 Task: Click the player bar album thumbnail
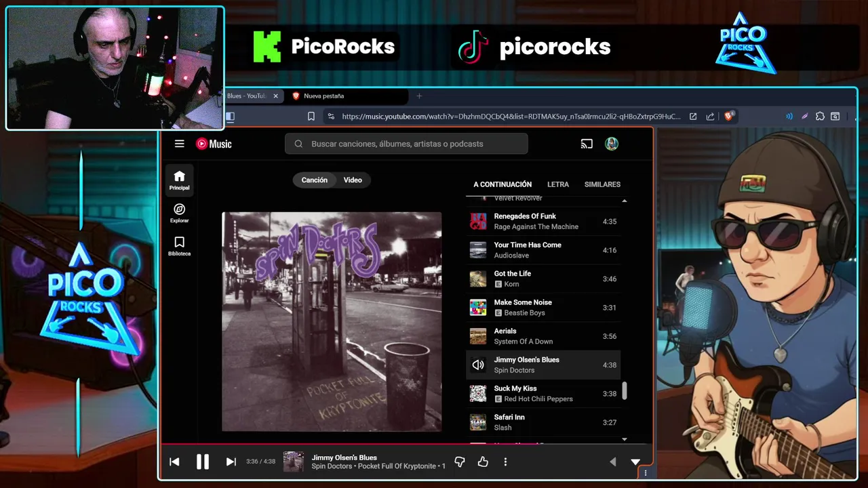(x=293, y=462)
